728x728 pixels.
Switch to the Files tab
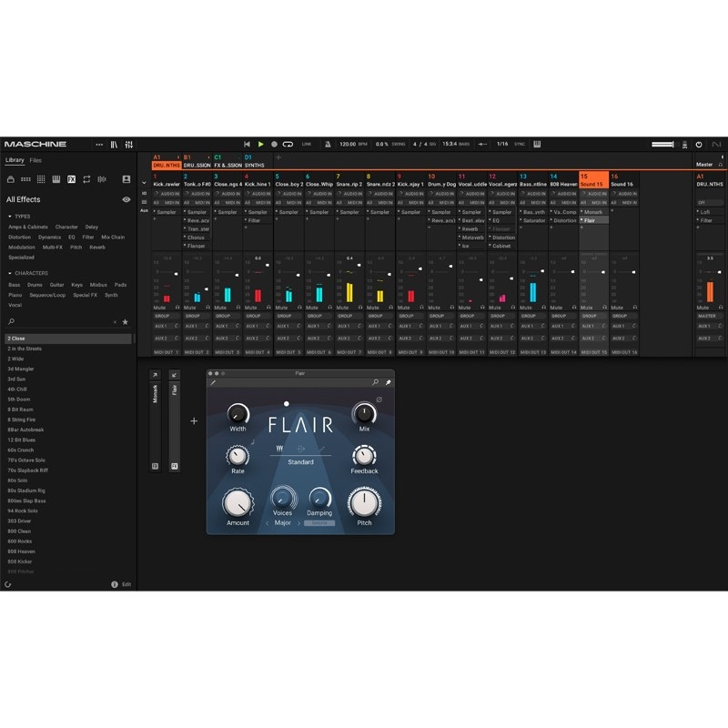(35, 160)
